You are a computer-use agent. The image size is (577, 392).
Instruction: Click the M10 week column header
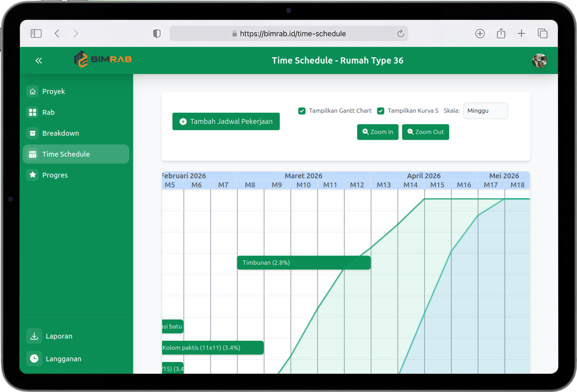(304, 185)
